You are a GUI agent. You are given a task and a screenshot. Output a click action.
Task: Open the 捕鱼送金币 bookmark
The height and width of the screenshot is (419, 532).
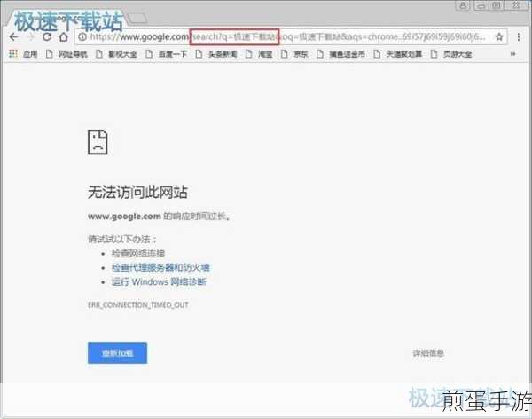tap(340, 53)
